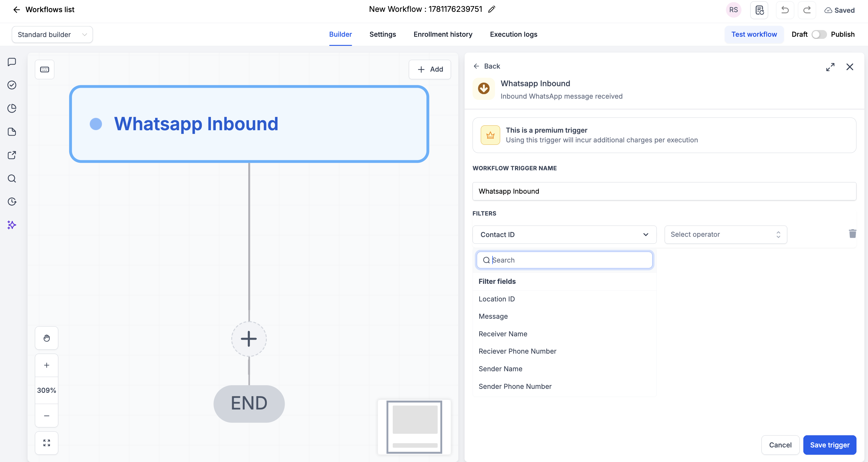Expand the trigger panel to fullscreen

coord(830,67)
